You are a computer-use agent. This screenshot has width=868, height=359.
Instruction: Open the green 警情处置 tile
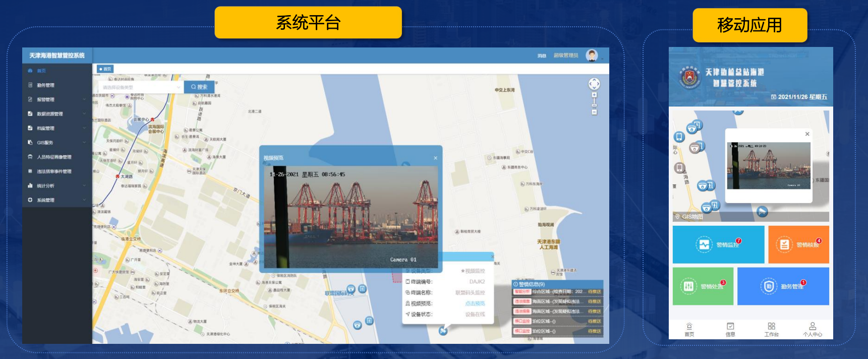coord(703,286)
